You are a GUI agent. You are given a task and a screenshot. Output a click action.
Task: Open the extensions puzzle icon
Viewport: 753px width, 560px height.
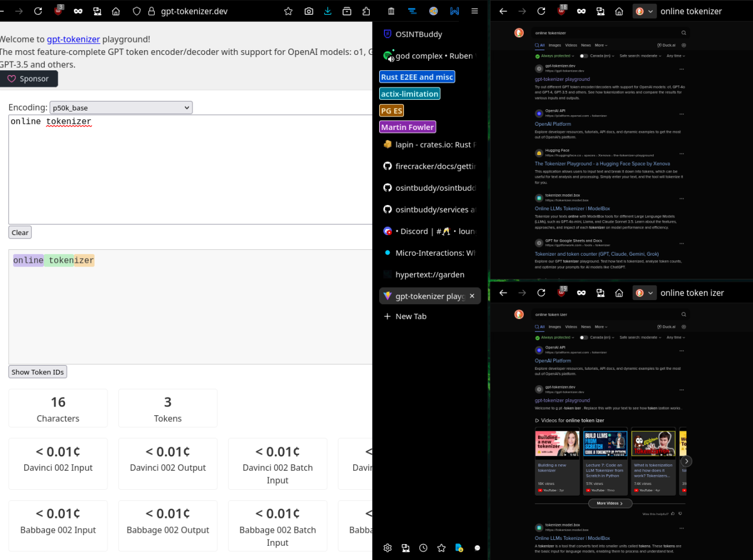[x=366, y=11]
